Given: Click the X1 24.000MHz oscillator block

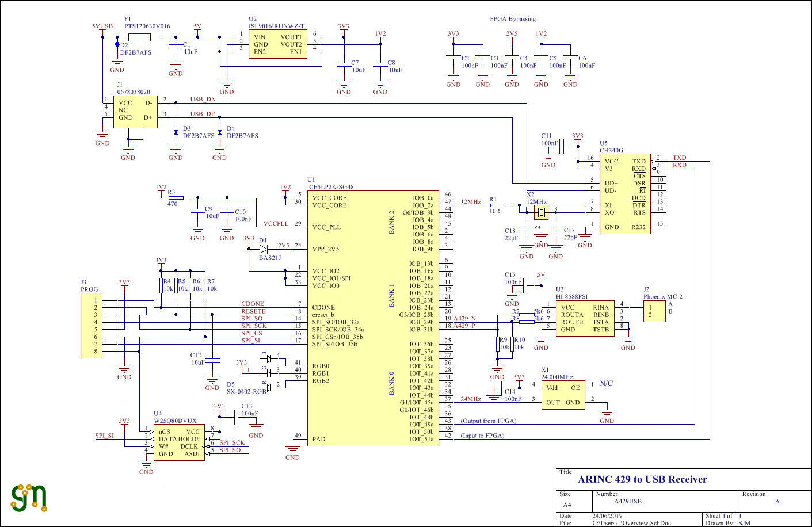Looking at the screenshot, I should click(x=563, y=395).
